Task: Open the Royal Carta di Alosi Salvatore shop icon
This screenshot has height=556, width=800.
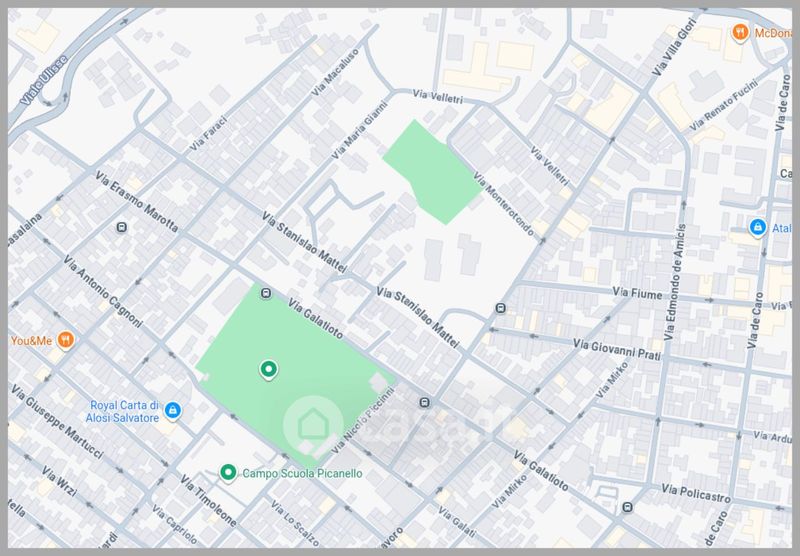Action: tap(173, 410)
